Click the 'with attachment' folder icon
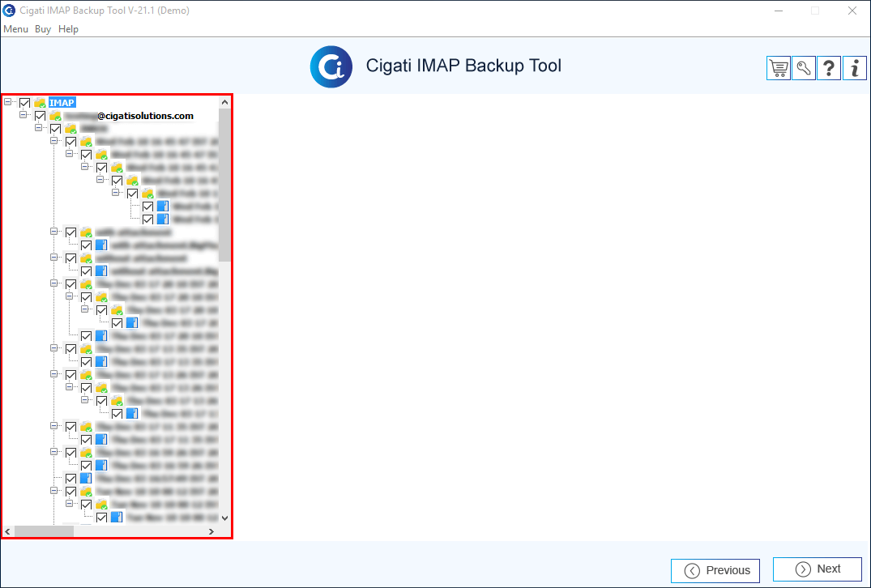Viewport: 871px width, 588px height. coord(86,232)
